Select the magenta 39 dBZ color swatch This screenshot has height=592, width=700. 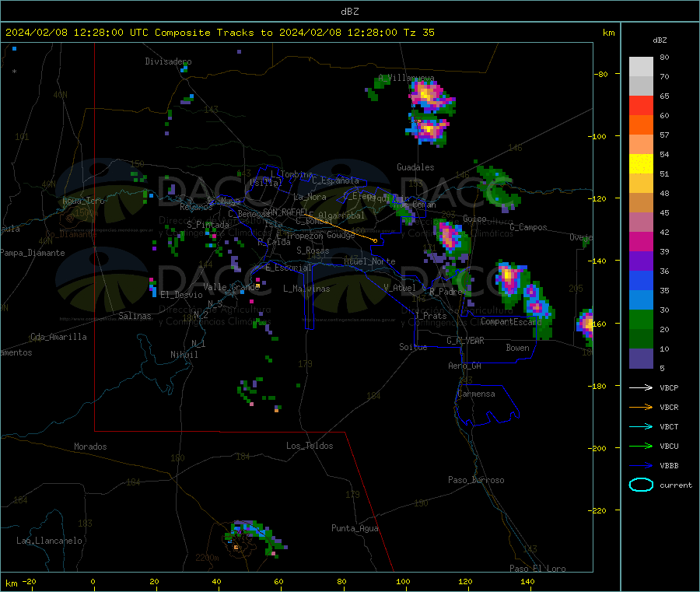641,241
